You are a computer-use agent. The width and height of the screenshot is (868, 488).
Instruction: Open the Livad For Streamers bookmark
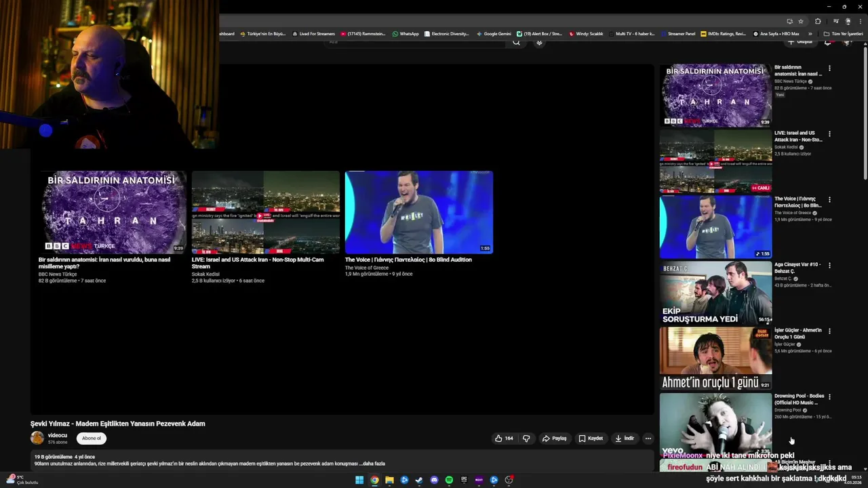tap(313, 33)
